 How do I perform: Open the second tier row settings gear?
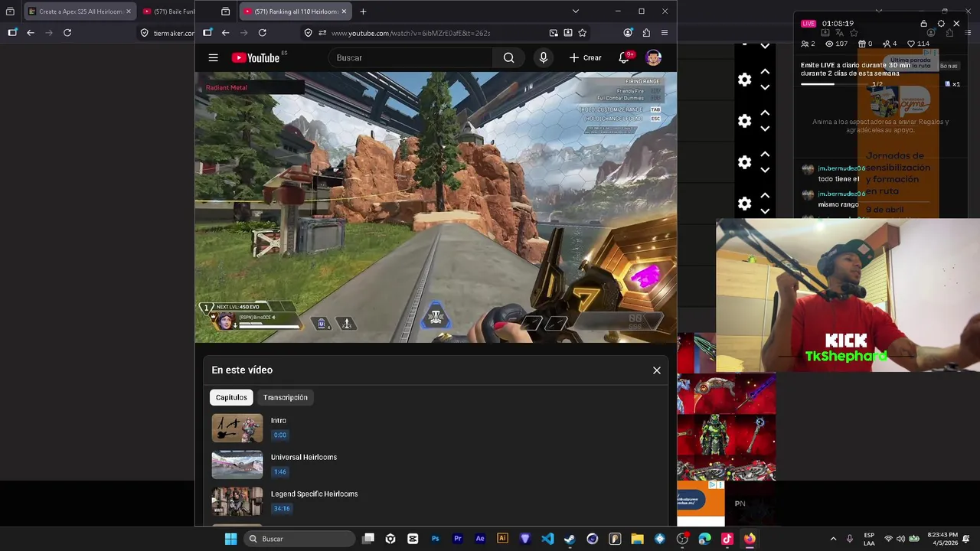point(744,121)
